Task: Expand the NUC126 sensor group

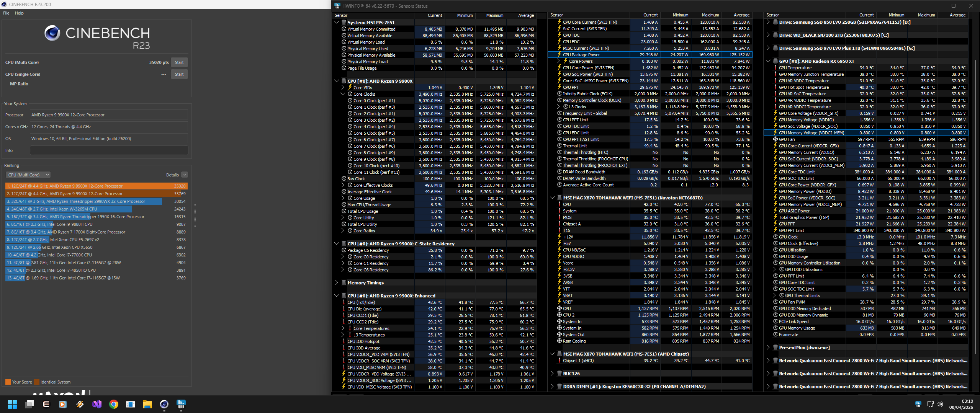Action: (x=552, y=374)
